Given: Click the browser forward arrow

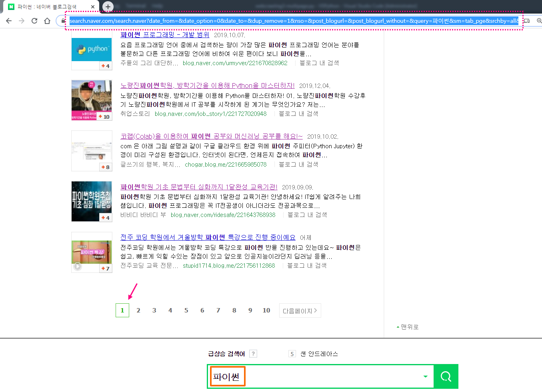Looking at the screenshot, I should [22, 21].
